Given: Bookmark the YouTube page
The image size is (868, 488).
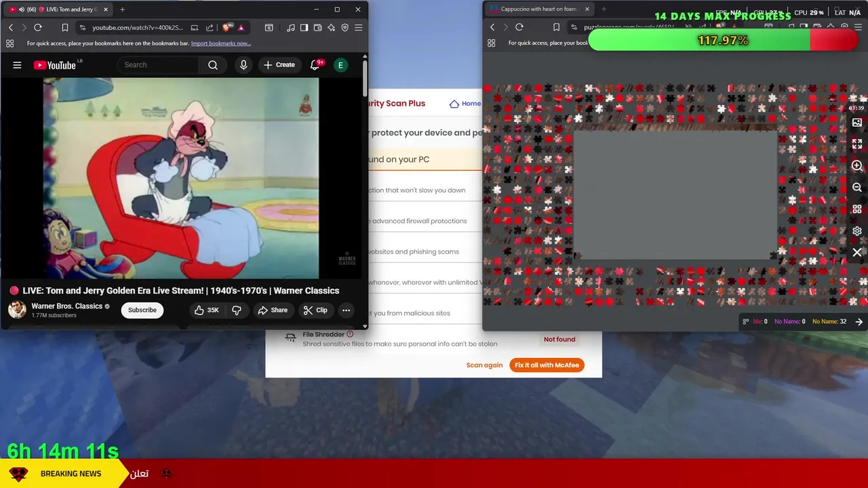Looking at the screenshot, I should tap(65, 28).
